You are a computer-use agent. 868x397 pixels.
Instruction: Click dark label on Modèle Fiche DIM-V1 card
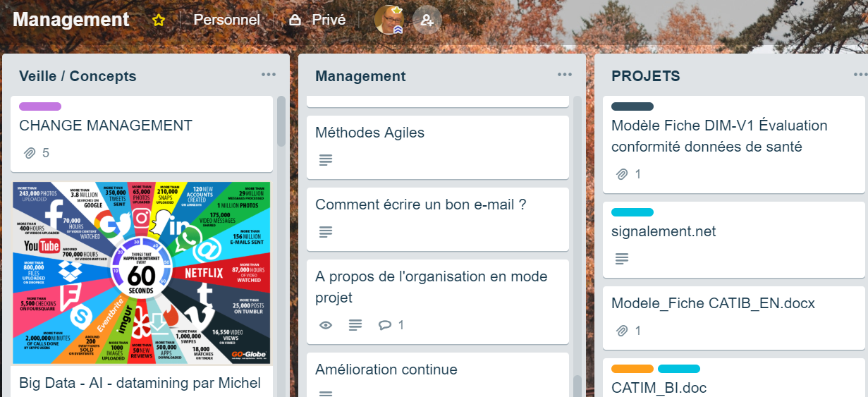pos(632,106)
